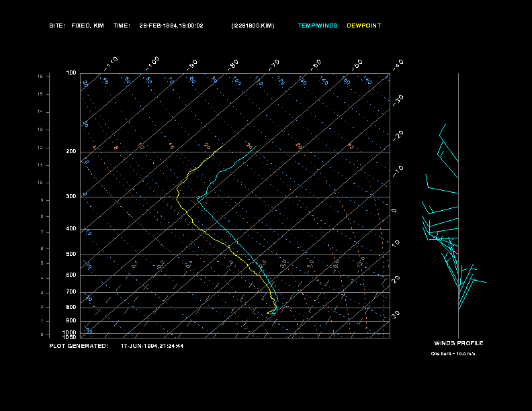Click the 14 km height scale label

40,111
